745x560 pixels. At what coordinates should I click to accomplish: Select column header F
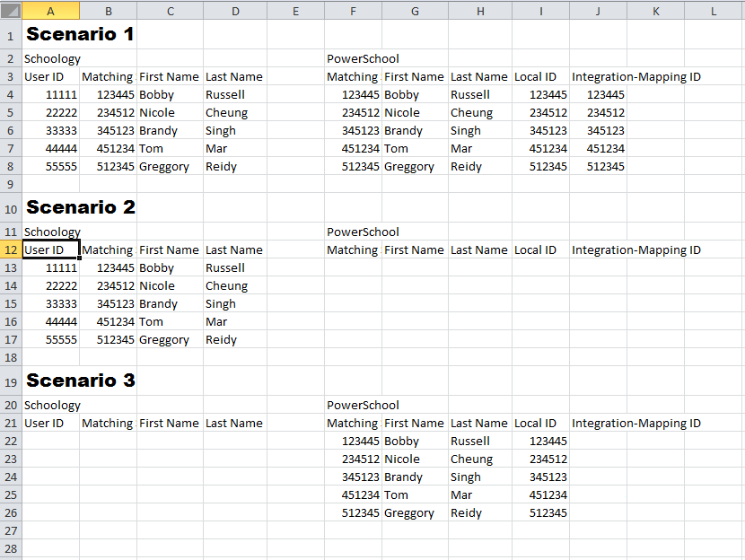point(352,10)
